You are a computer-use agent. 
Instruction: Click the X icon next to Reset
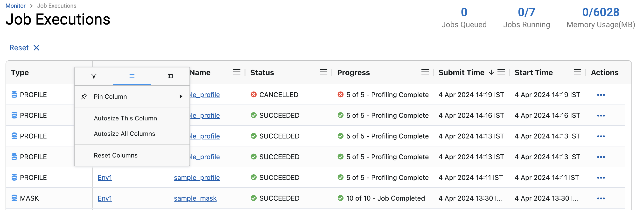tap(36, 48)
